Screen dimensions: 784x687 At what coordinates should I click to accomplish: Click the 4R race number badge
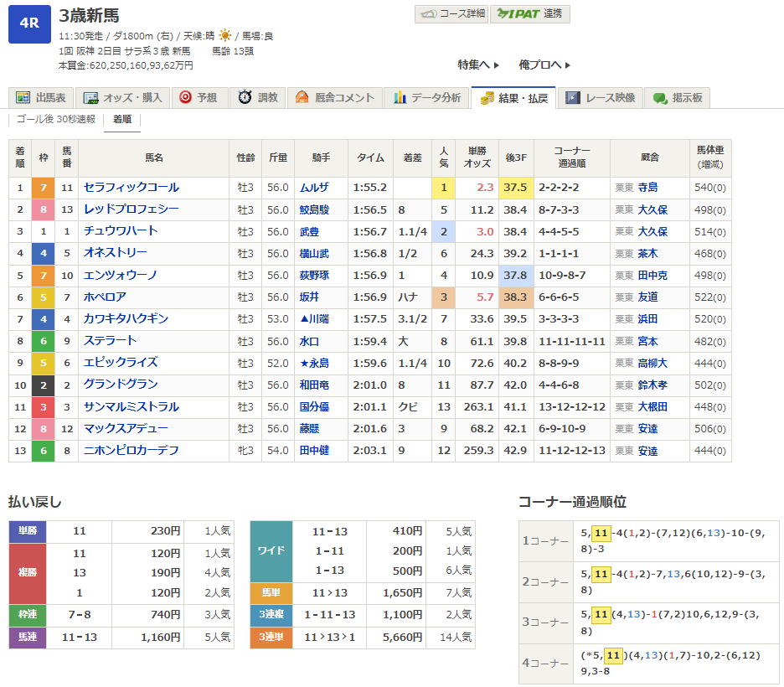click(x=29, y=23)
